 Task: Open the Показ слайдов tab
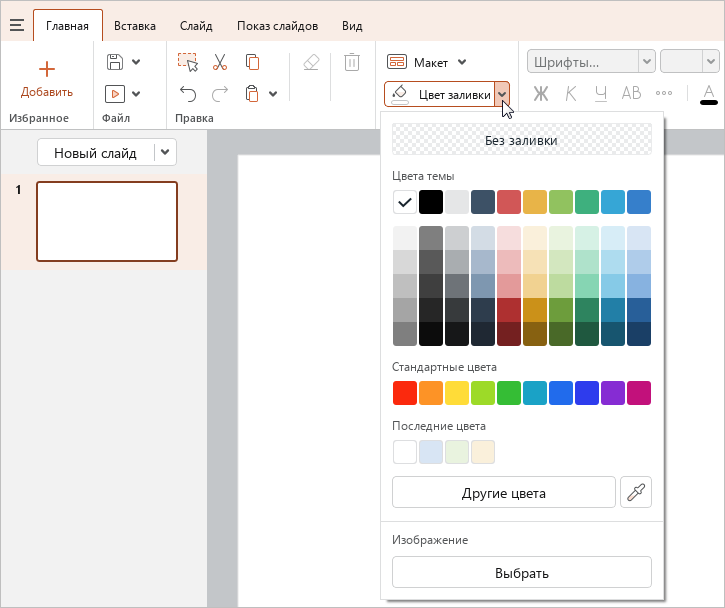[277, 26]
